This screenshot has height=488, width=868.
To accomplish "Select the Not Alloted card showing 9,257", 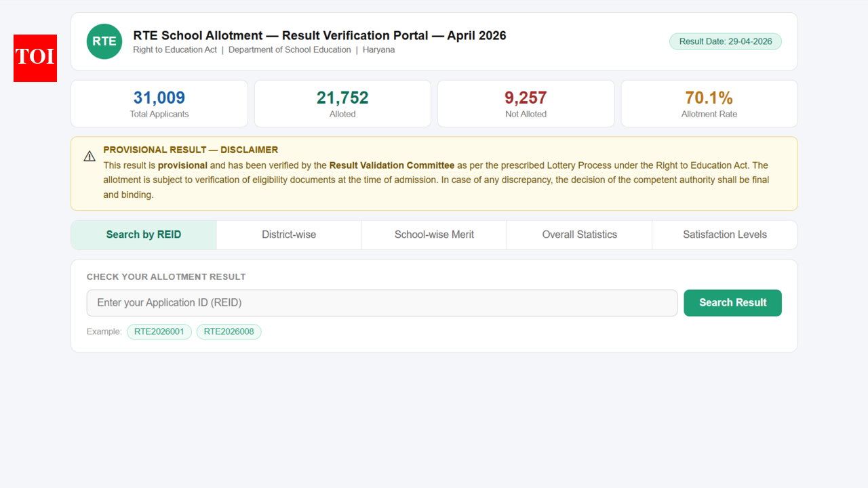I will [x=526, y=103].
